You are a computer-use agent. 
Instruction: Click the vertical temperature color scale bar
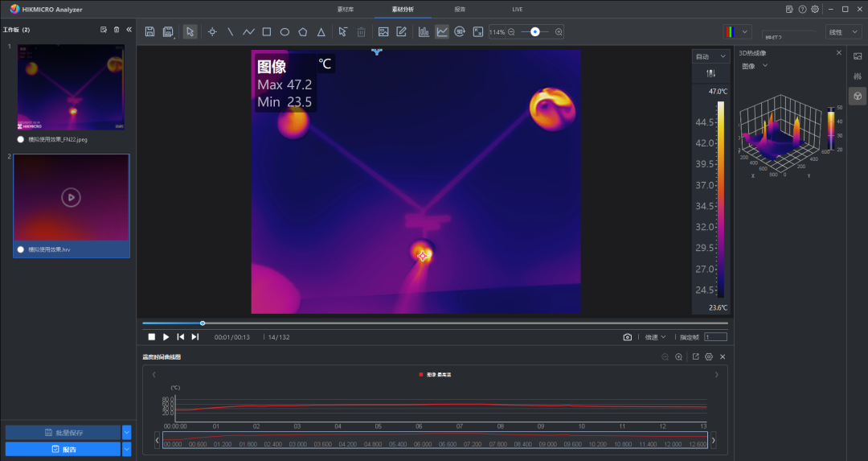pos(721,200)
